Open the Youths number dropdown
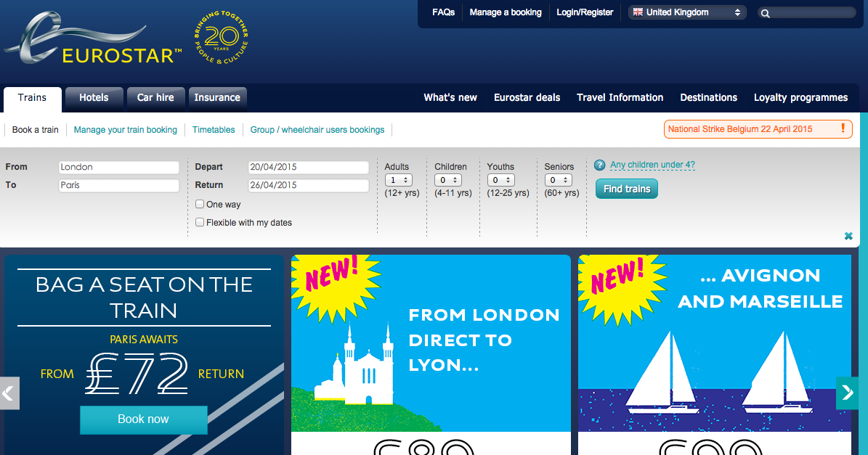The width and height of the screenshot is (868, 455). 501,180
